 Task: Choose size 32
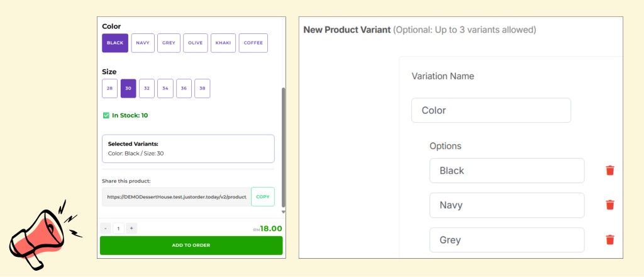147,89
